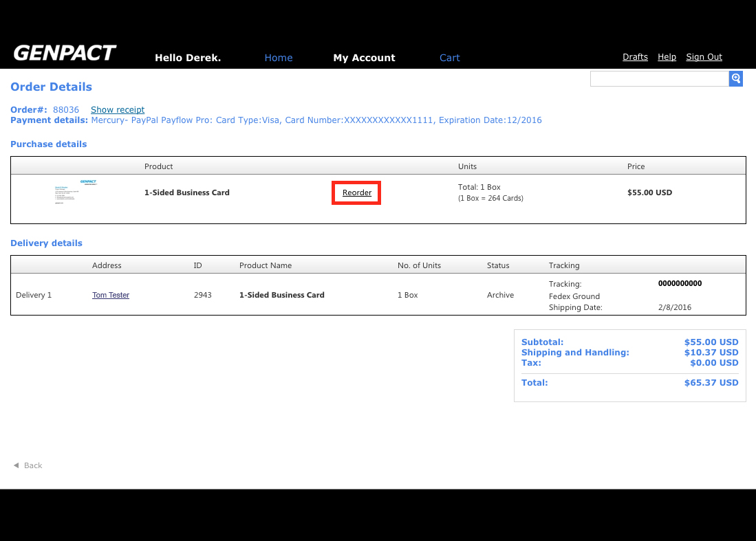Open Tom Tester delivery address link

tap(111, 295)
